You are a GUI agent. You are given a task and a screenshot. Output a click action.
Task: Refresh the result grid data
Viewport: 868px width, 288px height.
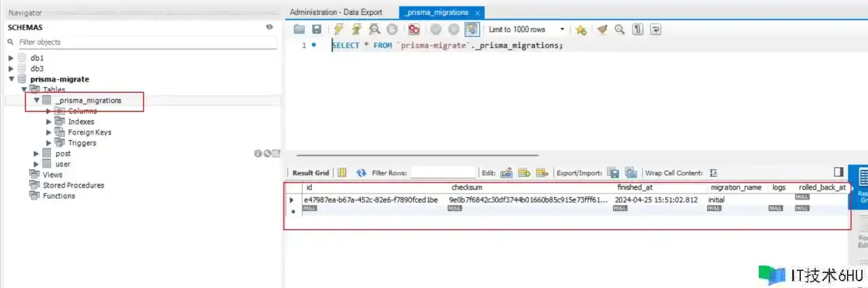tap(361, 173)
